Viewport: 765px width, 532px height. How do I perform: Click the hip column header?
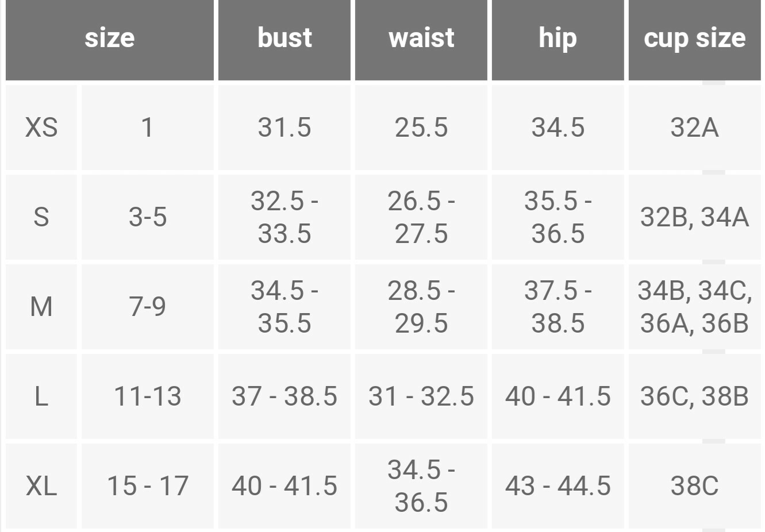558,40
